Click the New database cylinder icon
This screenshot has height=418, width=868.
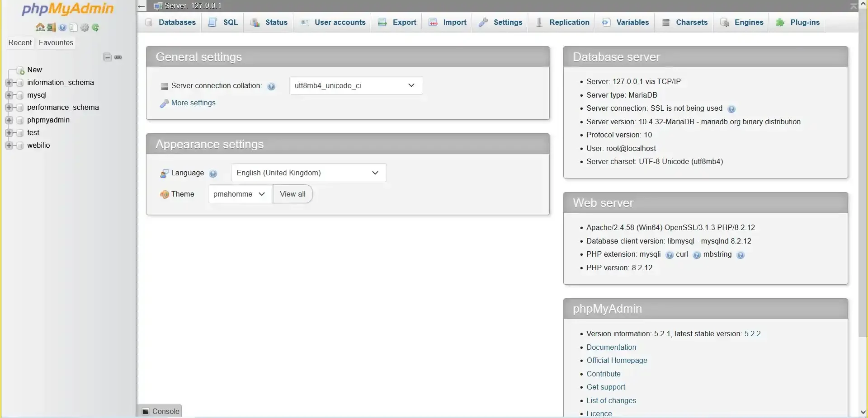(20, 70)
